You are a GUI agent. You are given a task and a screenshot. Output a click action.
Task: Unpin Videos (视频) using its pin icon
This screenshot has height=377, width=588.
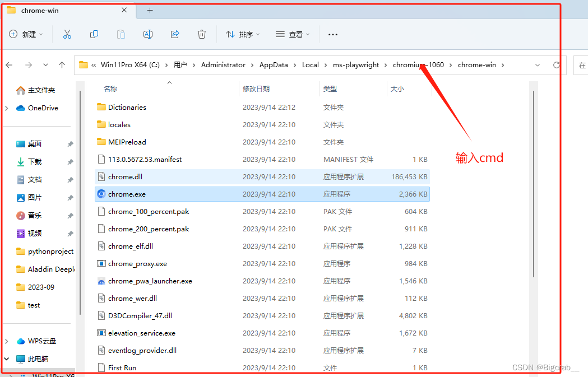[70, 234]
